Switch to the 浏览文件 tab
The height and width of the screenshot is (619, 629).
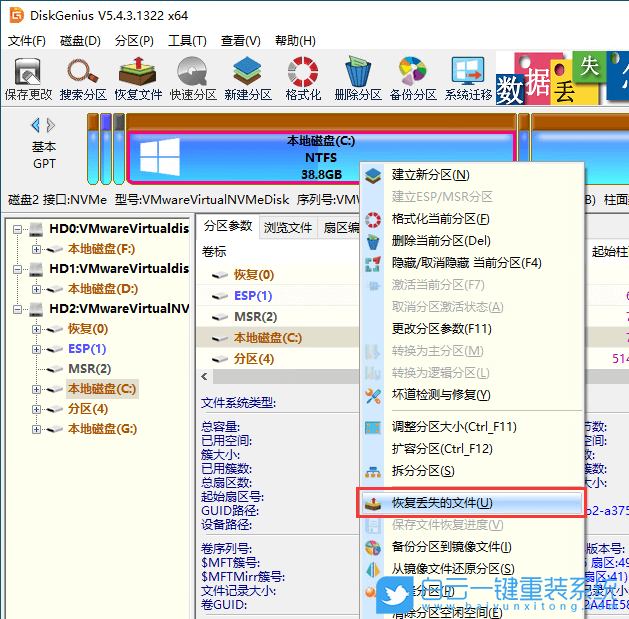(x=288, y=227)
